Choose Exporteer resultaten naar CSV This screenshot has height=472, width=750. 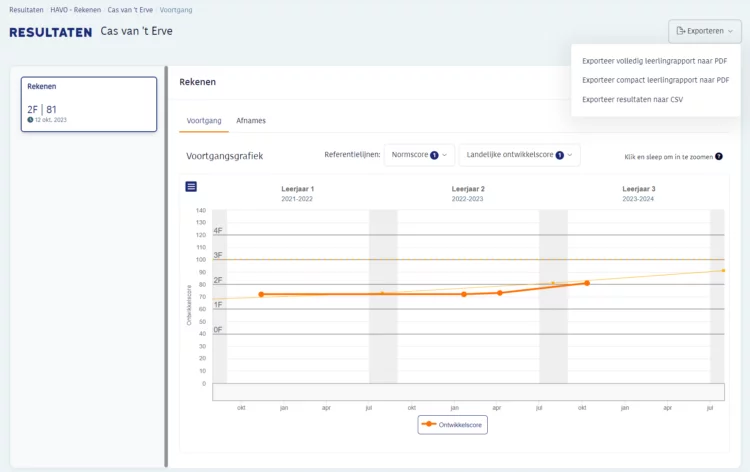point(632,99)
